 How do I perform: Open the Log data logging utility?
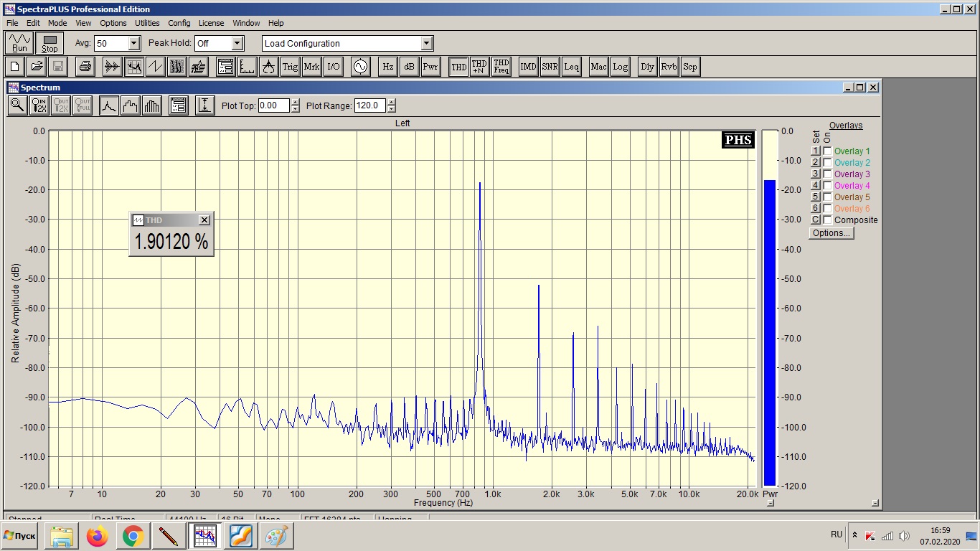click(621, 67)
